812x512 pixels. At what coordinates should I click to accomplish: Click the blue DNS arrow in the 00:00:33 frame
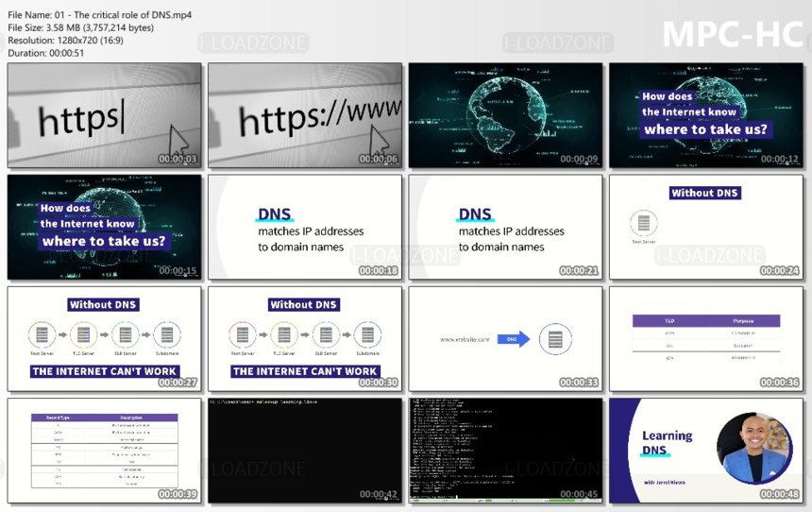514,339
